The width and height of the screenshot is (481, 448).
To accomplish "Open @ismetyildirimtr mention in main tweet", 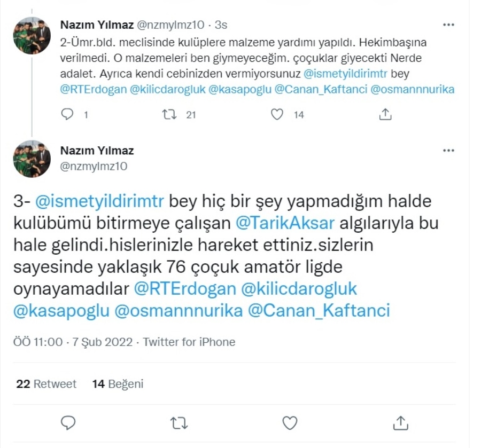I will 100,201.
